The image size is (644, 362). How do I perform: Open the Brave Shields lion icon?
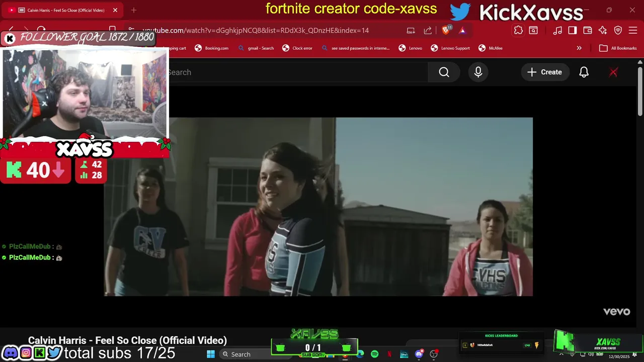pyautogui.click(x=446, y=30)
